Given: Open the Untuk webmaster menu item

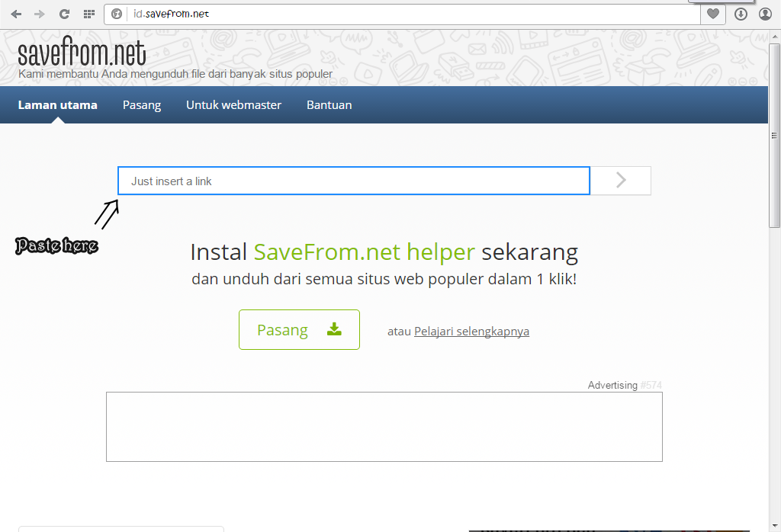Looking at the screenshot, I should click(x=233, y=105).
